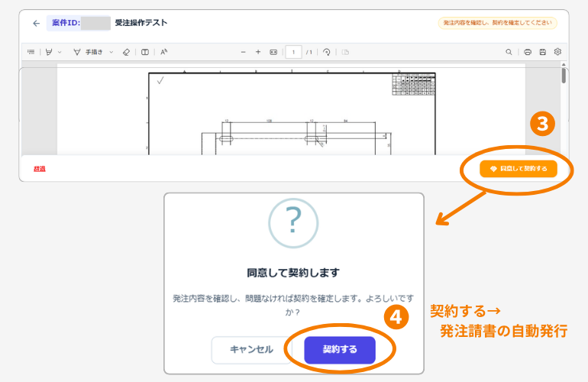
Task: Click the page number input field
Action: 293,52
